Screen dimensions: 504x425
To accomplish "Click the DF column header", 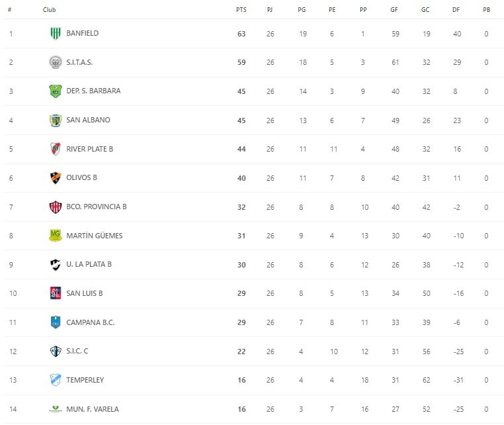I will [457, 10].
